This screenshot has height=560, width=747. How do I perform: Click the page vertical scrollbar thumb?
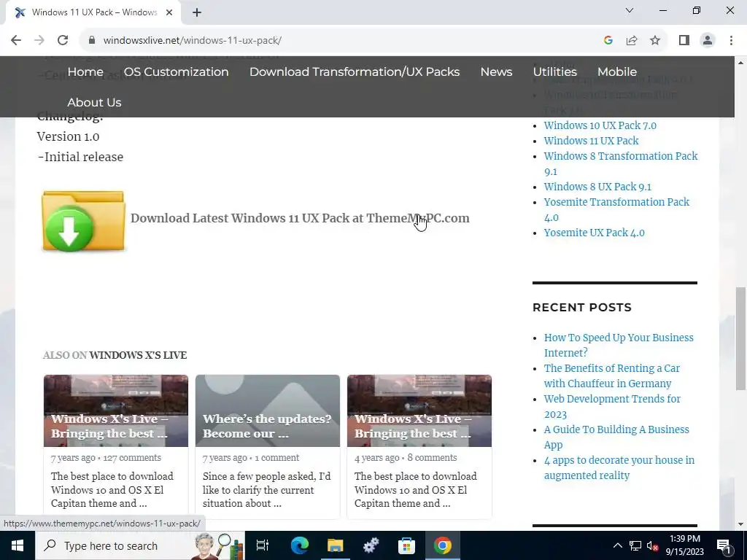[x=741, y=338]
